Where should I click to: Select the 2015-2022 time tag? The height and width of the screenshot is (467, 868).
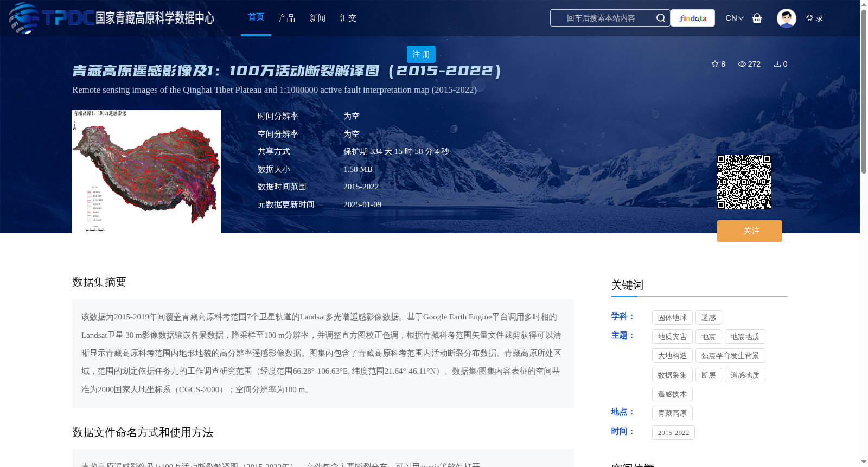673,433
